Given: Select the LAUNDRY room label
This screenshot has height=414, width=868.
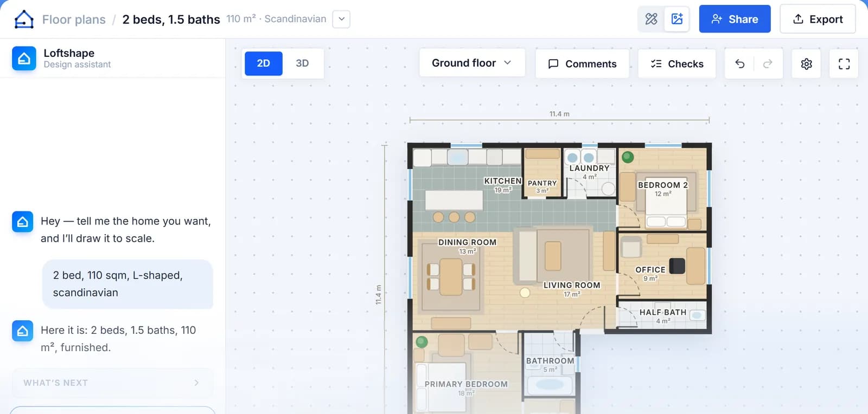Looking at the screenshot, I should (590, 169).
